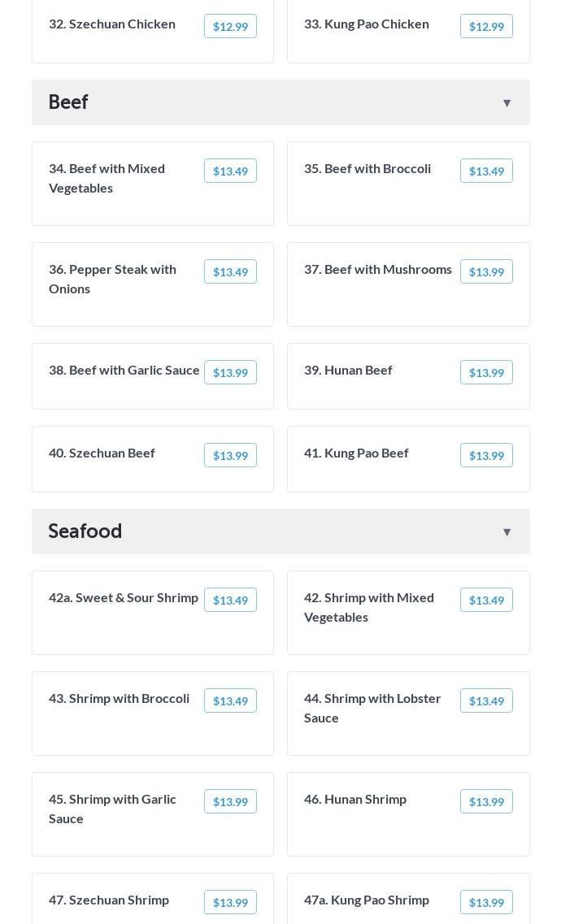Open the Szechuan Beef menu item
Image resolution: width=561 pixels, height=924 pixels.
tap(153, 460)
